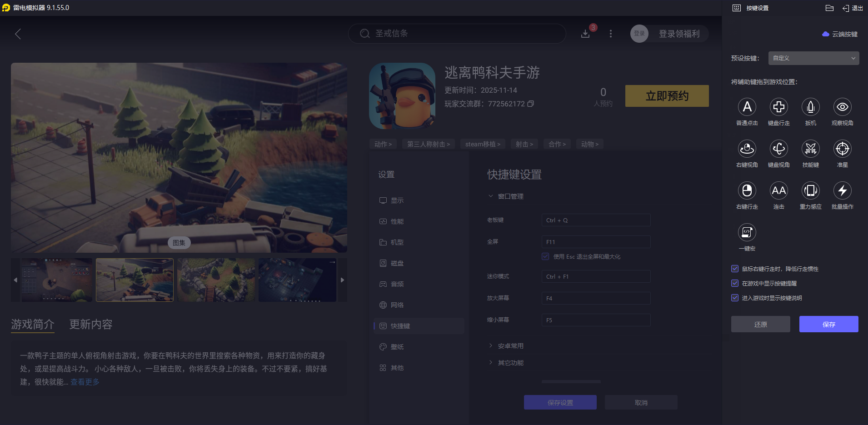The width and height of the screenshot is (868, 425).
Task: Select the 键盘视角 keyboard view icon
Action: (778, 149)
